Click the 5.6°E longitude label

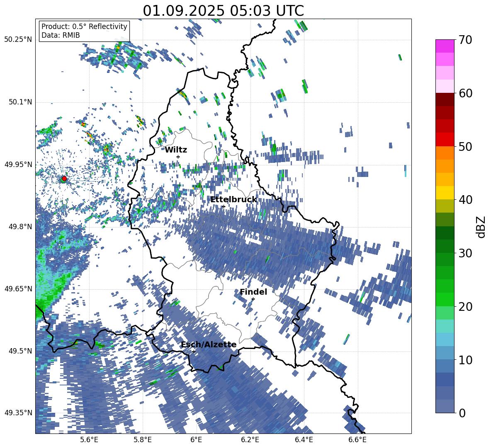(x=89, y=440)
